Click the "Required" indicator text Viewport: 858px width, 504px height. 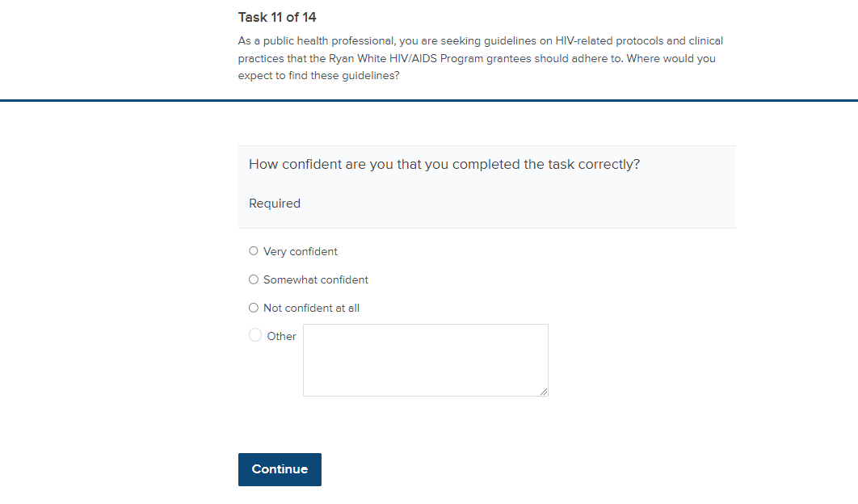pyautogui.click(x=275, y=204)
